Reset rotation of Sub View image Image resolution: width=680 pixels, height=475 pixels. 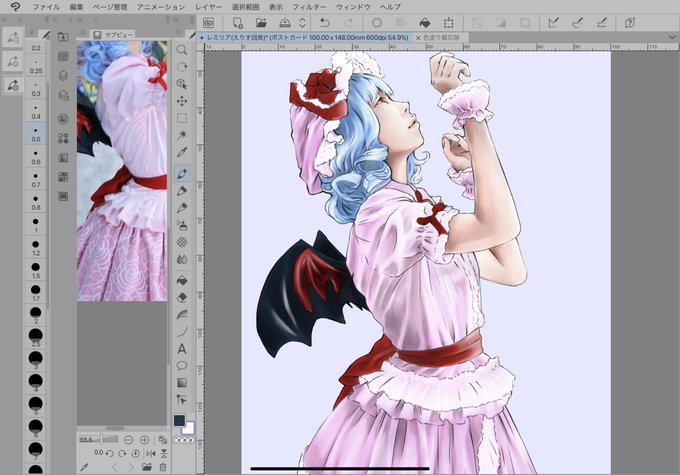tap(135, 453)
